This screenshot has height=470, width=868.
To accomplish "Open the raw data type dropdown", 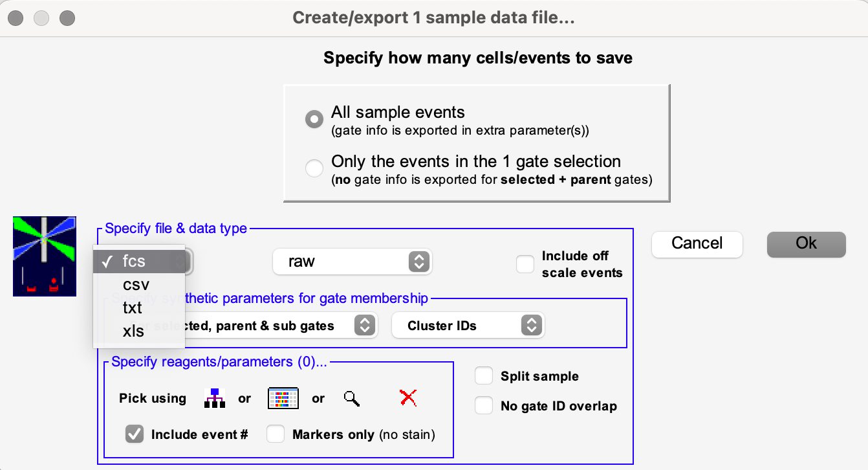I will (353, 262).
